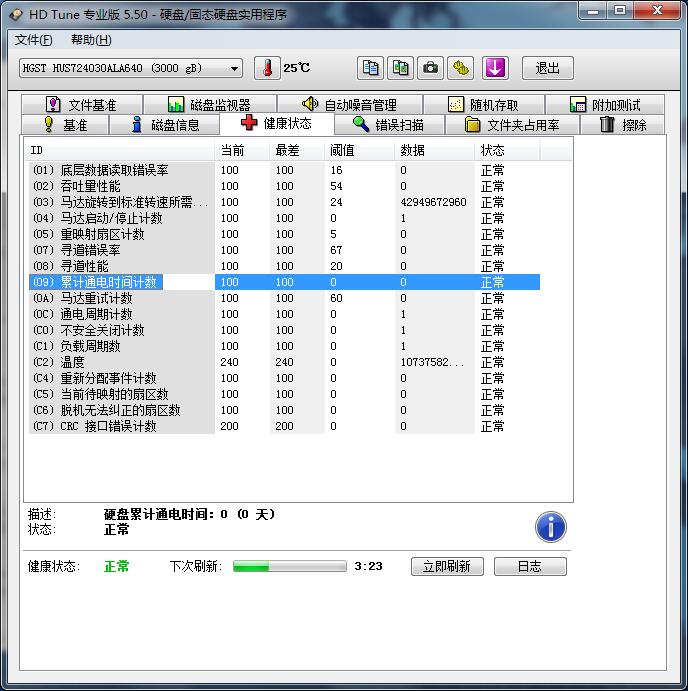Click the thermometer temperature icon
Image resolution: width=688 pixels, height=691 pixels.
coord(267,68)
